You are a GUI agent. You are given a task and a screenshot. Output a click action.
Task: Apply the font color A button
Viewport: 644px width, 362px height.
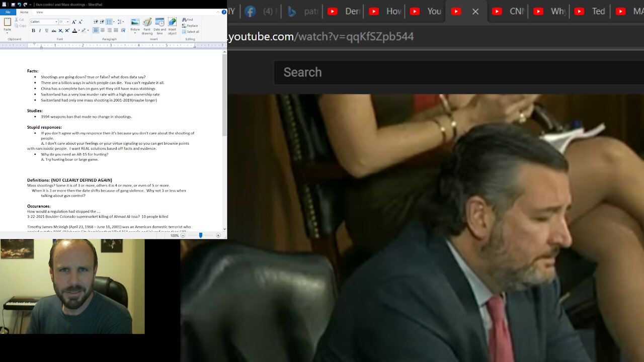coord(74,31)
